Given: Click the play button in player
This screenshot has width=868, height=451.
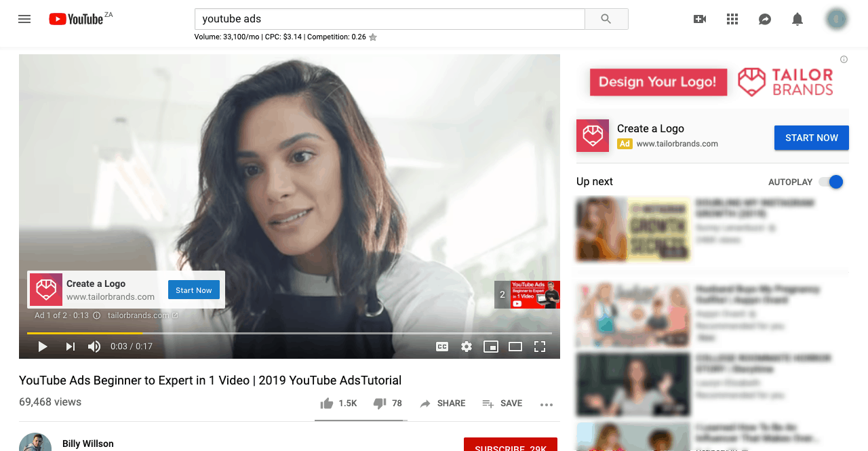Looking at the screenshot, I should [x=43, y=347].
